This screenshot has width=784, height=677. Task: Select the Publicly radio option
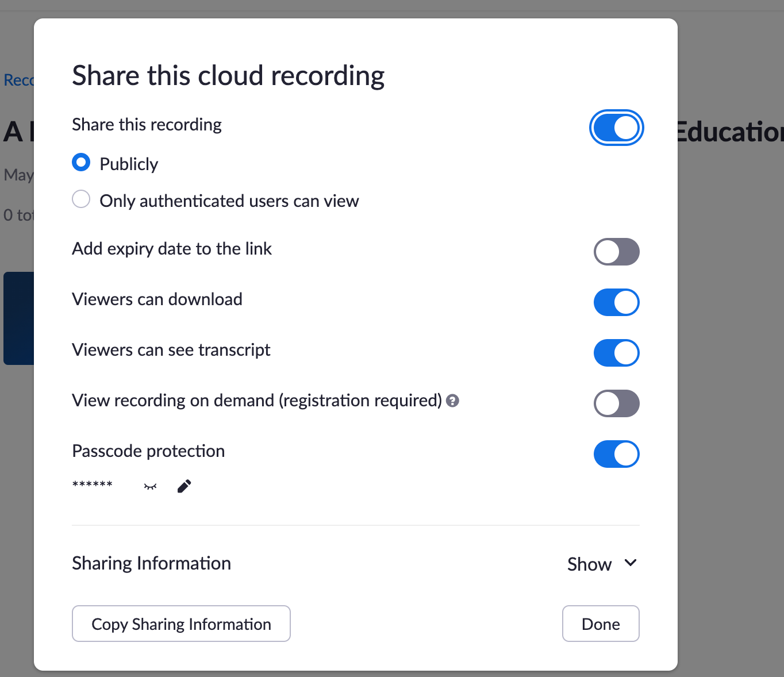click(x=81, y=163)
